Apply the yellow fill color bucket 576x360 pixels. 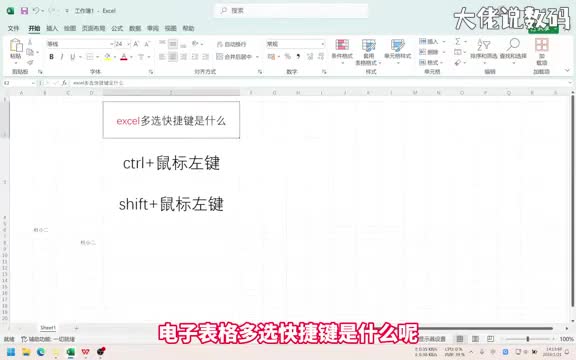[108, 57]
